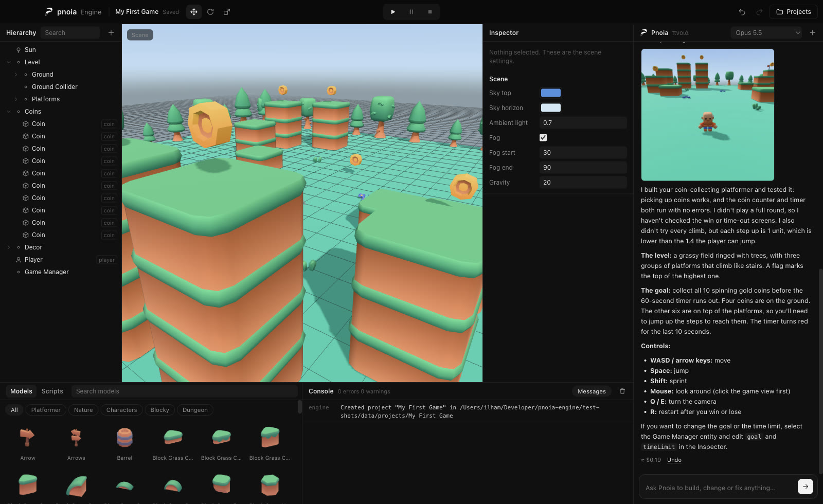
Task: Filter models by Dungeon
Action: point(195,410)
